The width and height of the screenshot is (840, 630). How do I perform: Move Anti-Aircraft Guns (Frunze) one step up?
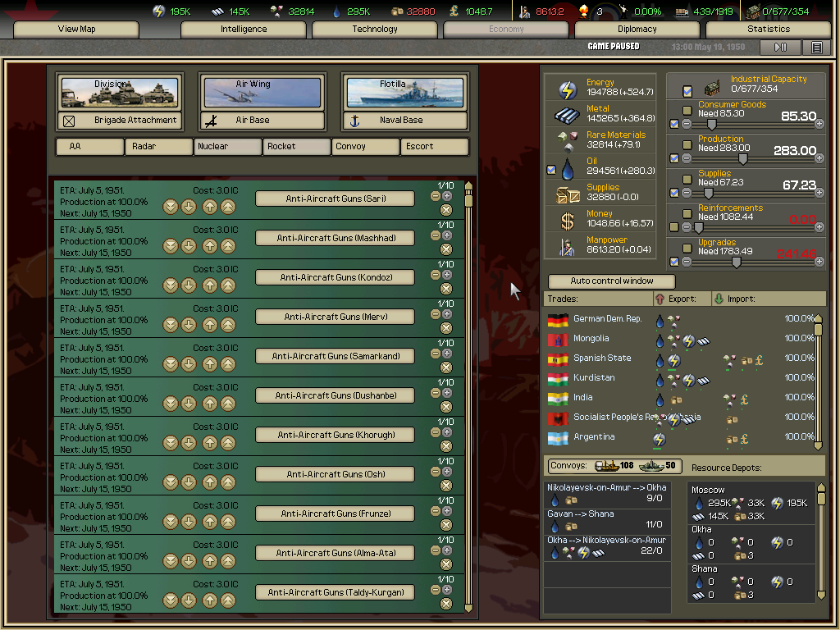tap(210, 522)
